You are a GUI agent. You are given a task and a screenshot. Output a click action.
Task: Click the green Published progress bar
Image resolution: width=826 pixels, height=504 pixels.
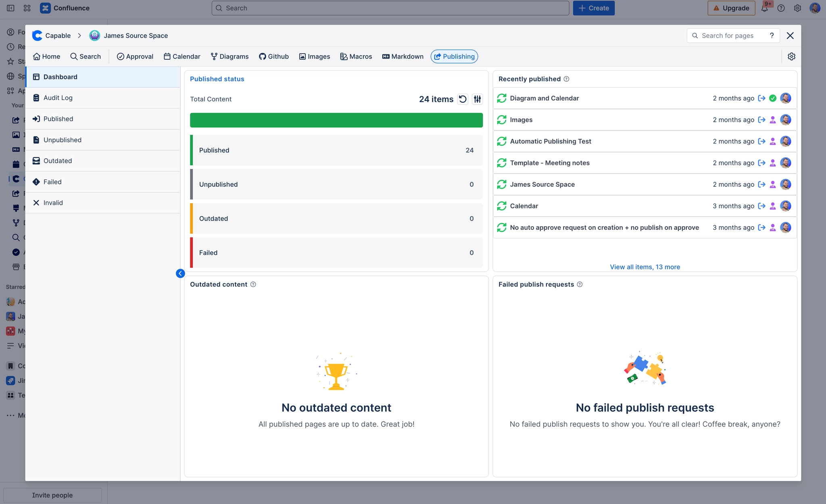pos(336,120)
